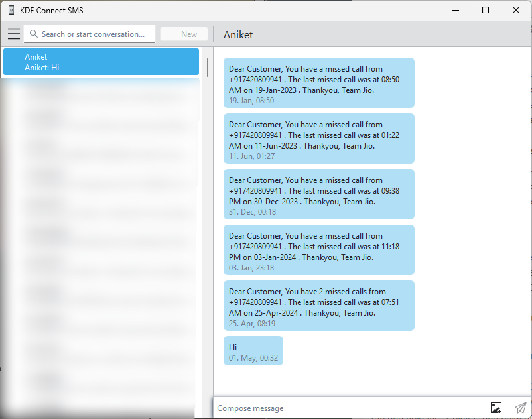The width and height of the screenshot is (532, 419).
Task: Click the Aniket header above the messages
Action: tap(238, 35)
